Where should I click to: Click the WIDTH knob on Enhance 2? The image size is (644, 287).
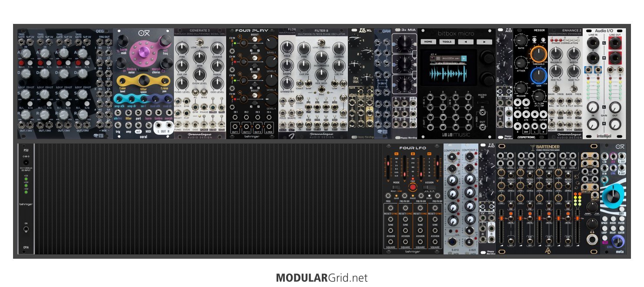[x=574, y=54]
